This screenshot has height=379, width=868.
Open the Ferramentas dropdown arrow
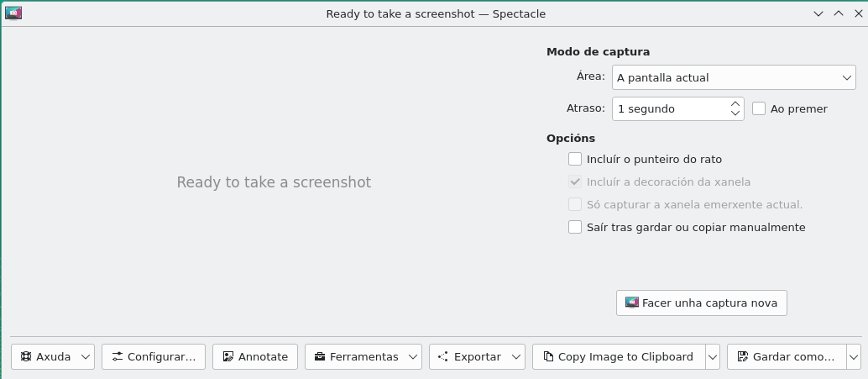point(413,357)
